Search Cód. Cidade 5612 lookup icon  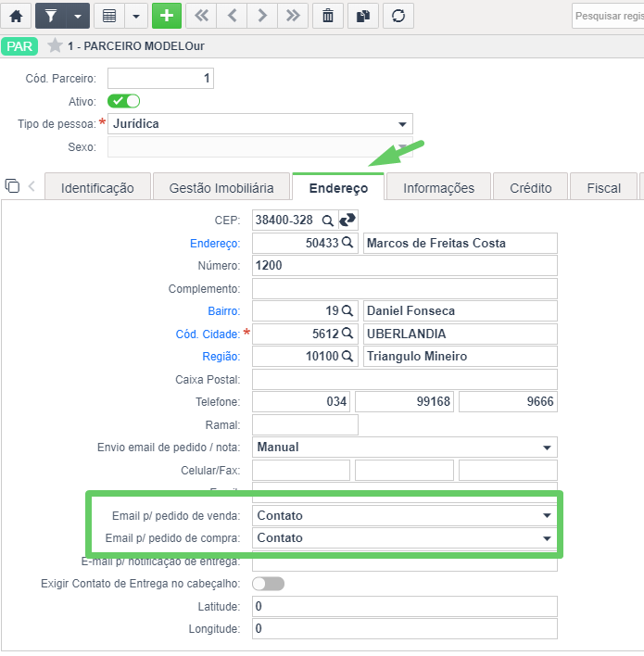[x=347, y=333]
